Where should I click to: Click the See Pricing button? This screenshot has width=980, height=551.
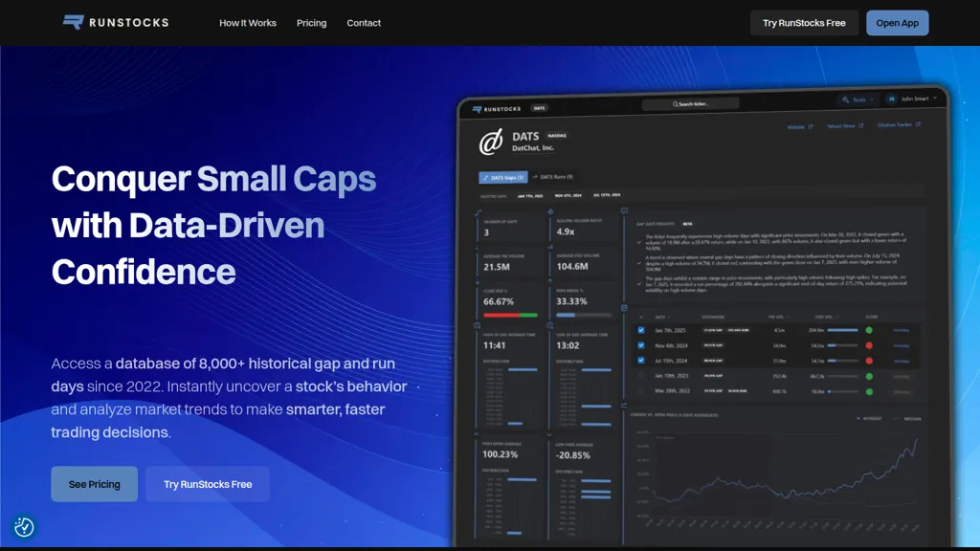point(95,484)
